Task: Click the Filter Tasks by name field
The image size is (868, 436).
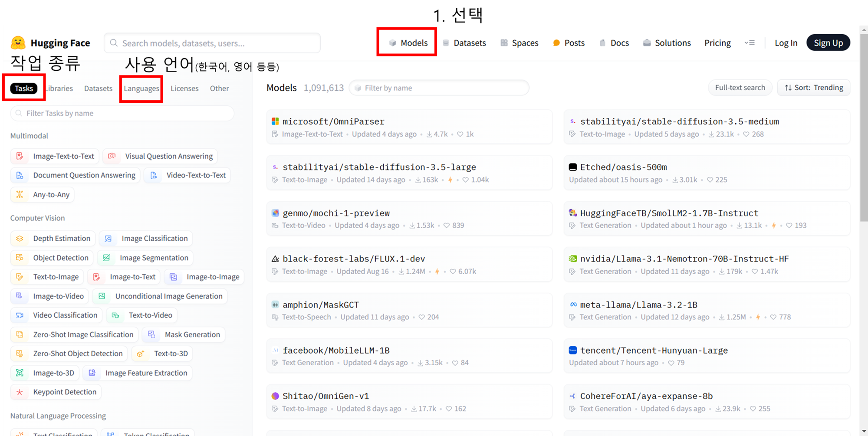Action: (122, 113)
